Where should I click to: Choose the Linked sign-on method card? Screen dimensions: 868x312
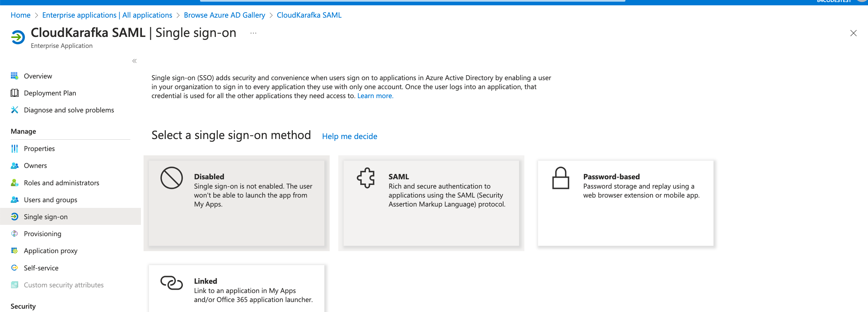[x=237, y=288]
